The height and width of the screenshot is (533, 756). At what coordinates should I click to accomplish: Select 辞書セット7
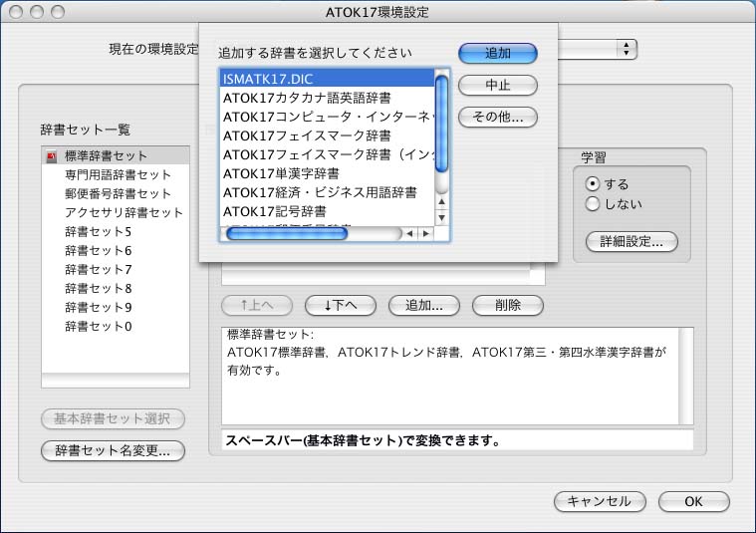point(116,269)
